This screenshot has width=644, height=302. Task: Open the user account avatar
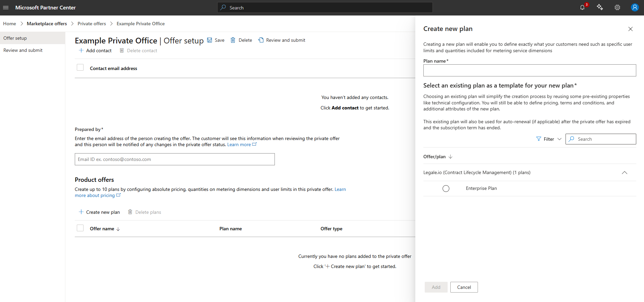(x=635, y=7)
